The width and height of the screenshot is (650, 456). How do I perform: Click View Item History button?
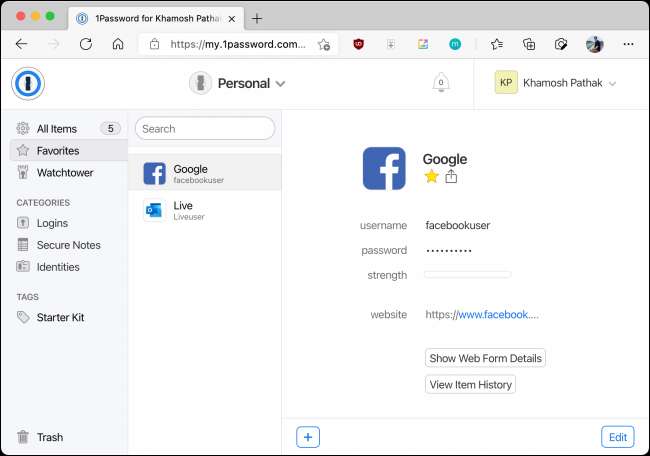coord(470,385)
